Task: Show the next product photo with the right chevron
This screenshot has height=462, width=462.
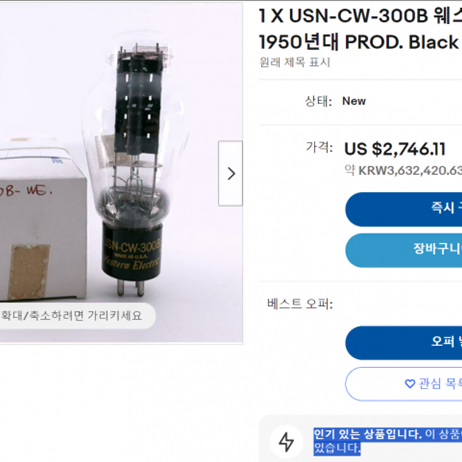Action: pos(230,173)
